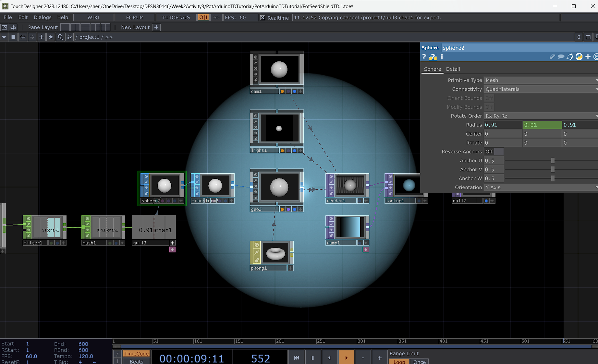Click the question mark help icon for Sphere
The height and width of the screenshot is (364, 598).
[x=424, y=57]
